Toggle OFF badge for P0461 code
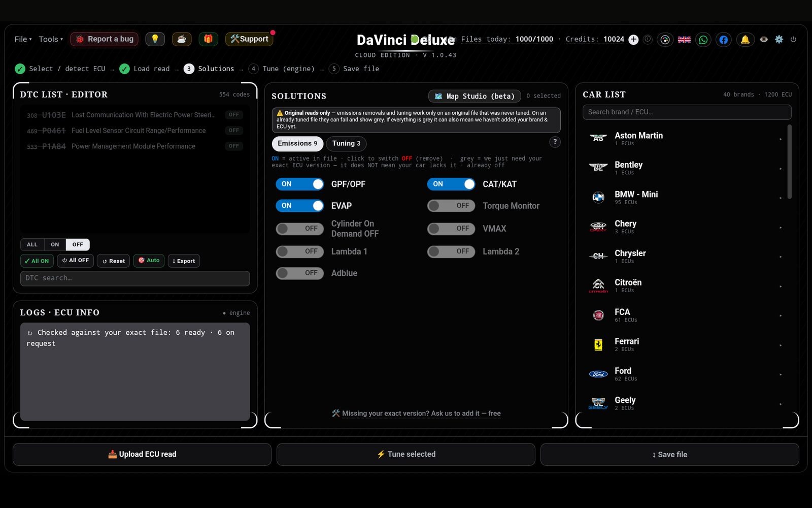 coord(233,131)
